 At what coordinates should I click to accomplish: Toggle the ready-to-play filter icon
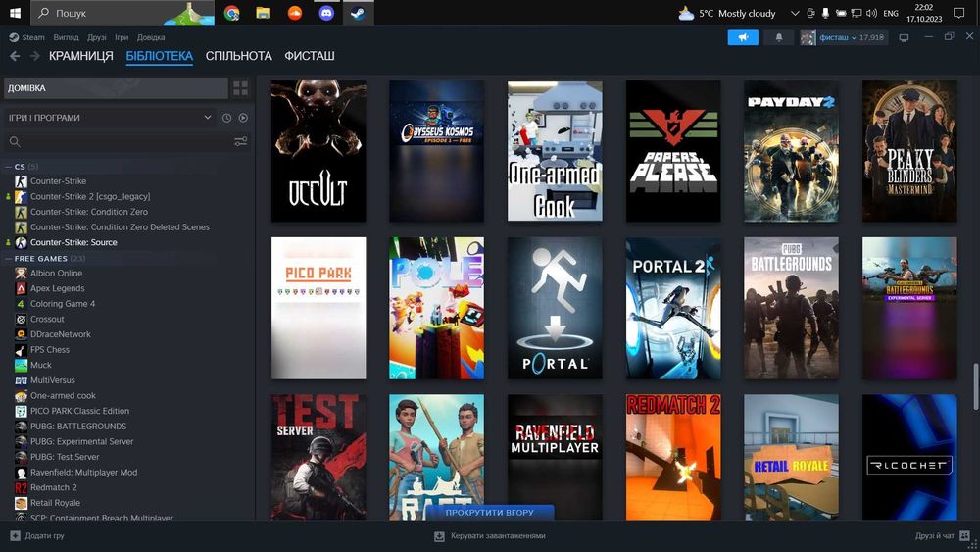pyautogui.click(x=243, y=118)
